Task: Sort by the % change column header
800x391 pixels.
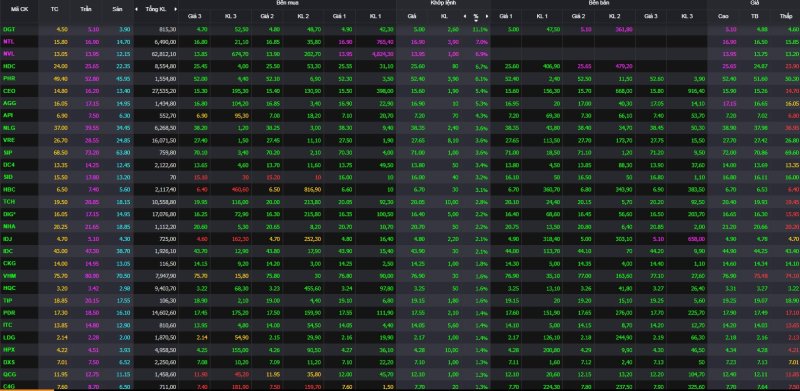Action: 476,16
